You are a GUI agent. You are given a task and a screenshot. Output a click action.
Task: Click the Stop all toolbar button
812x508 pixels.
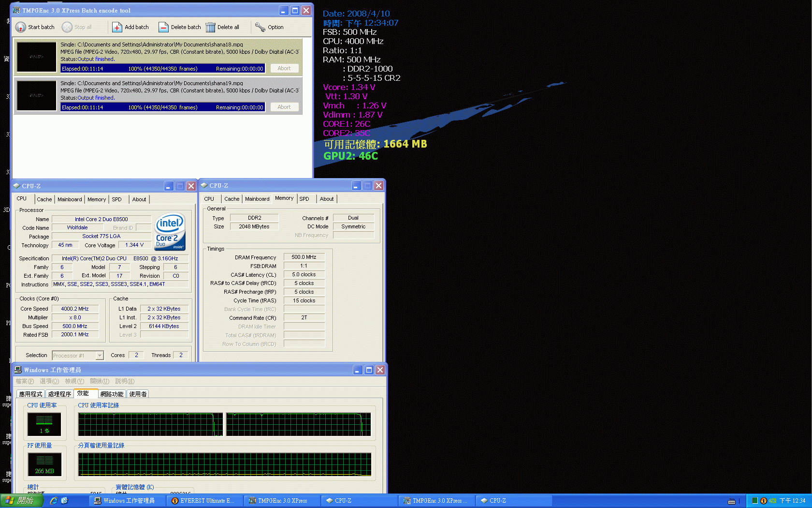(x=77, y=27)
